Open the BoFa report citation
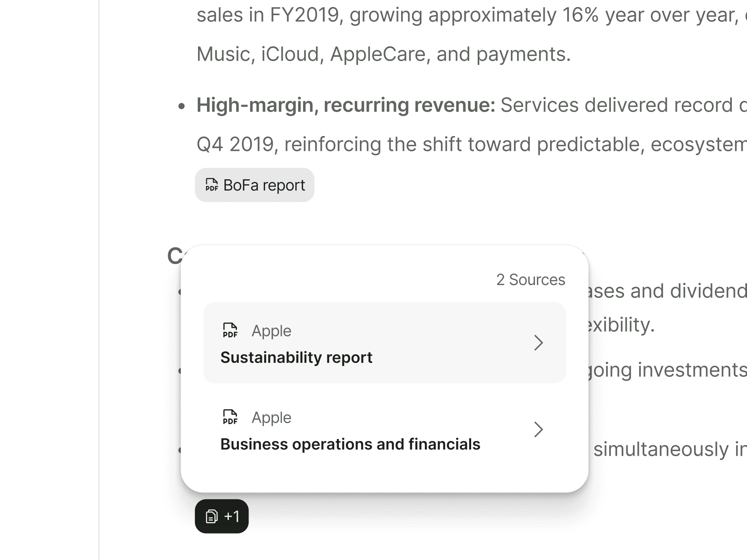 point(254,185)
